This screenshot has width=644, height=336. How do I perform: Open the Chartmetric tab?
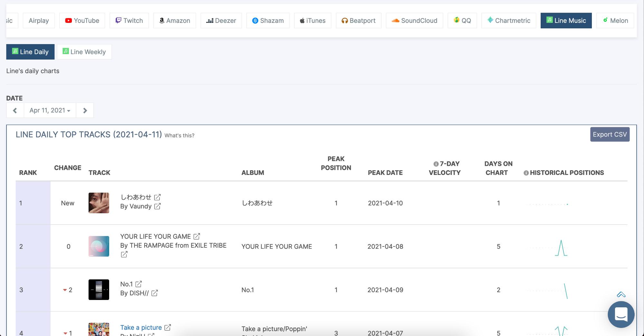(x=509, y=21)
